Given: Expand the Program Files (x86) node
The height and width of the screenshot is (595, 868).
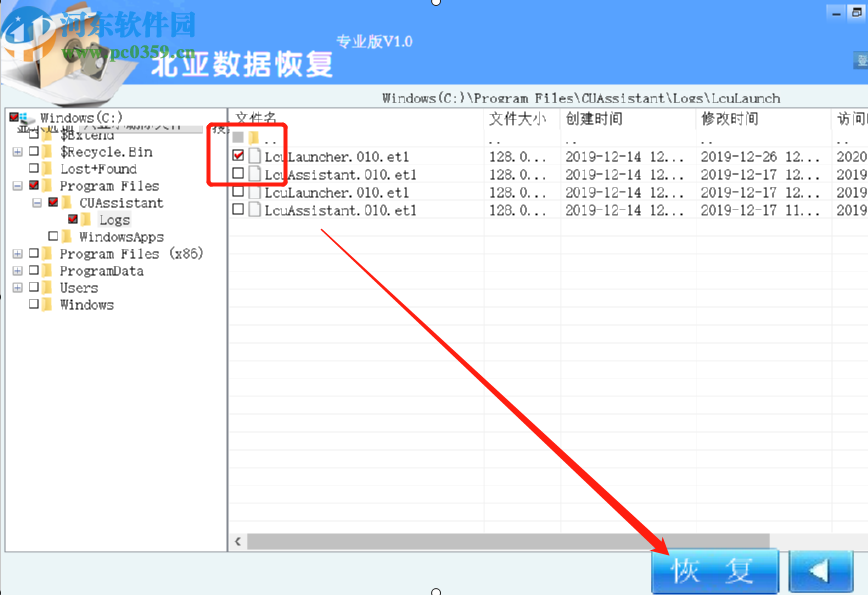Looking at the screenshot, I should point(18,254).
